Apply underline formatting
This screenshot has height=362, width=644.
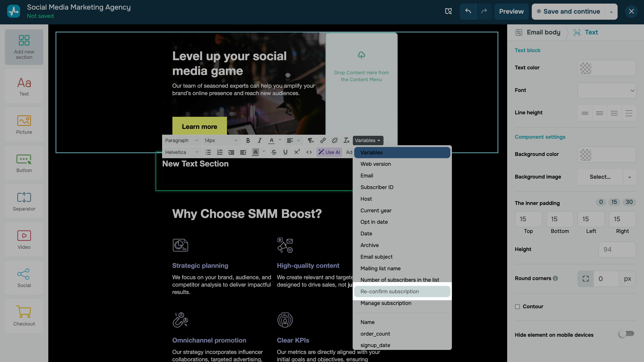[x=285, y=152]
